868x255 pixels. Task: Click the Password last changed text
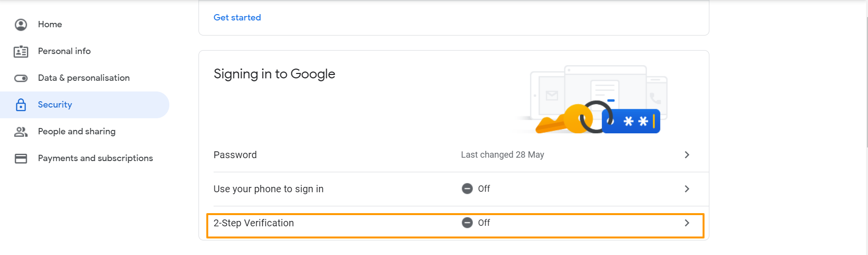[x=503, y=155]
